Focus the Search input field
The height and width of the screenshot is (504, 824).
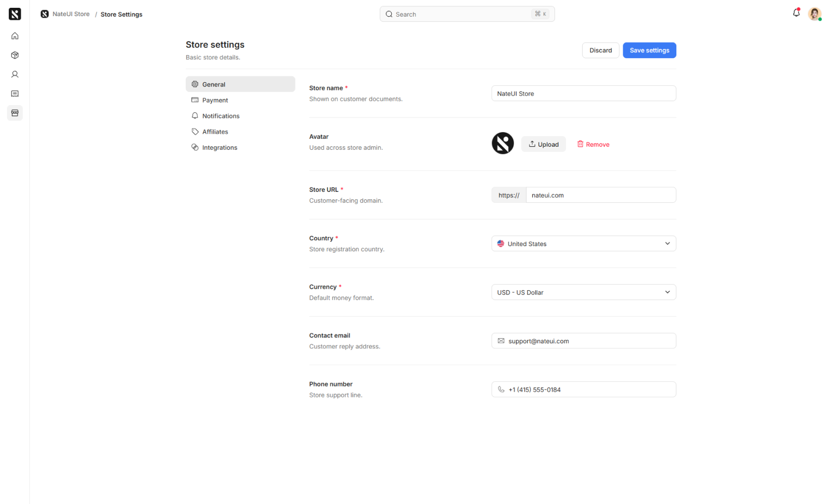[467, 14]
